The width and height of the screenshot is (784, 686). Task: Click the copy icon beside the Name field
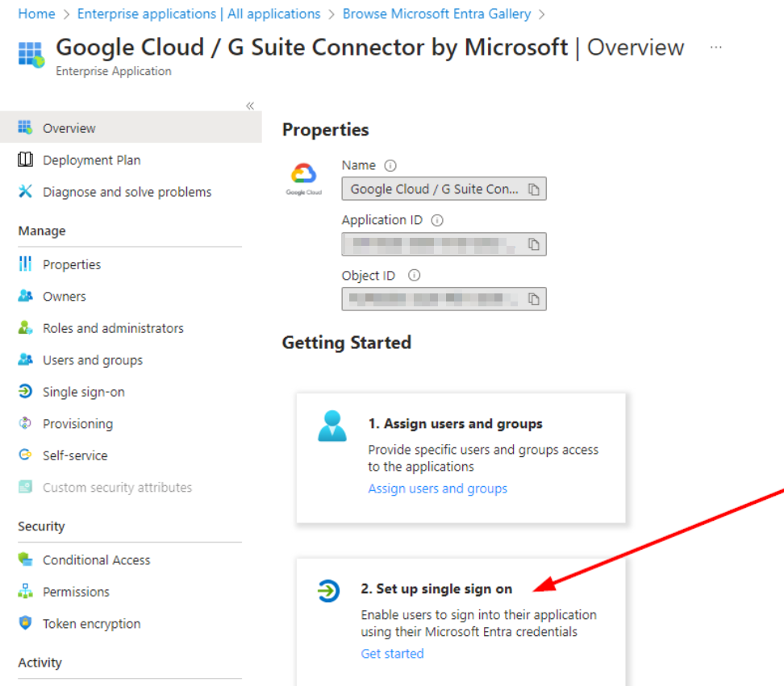(x=533, y=189)
